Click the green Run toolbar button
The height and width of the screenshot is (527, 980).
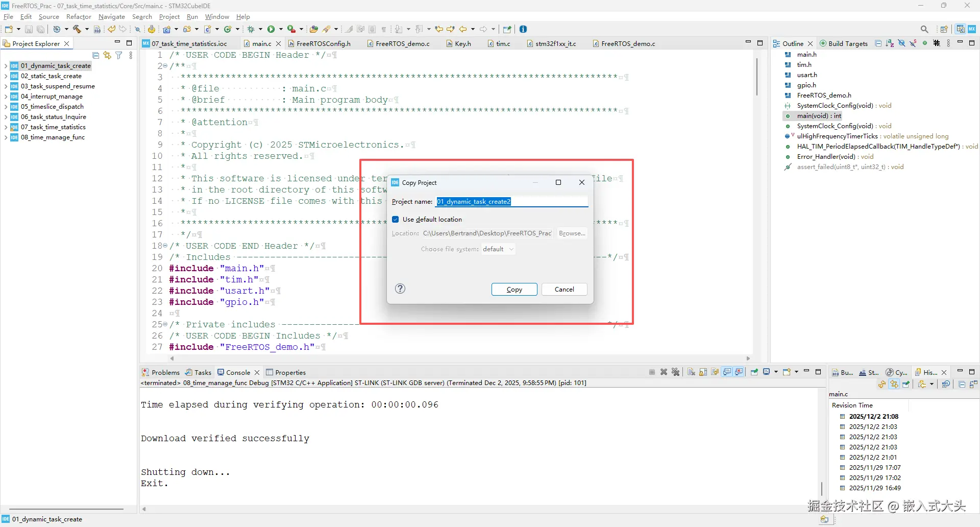[x=271, y=29]
